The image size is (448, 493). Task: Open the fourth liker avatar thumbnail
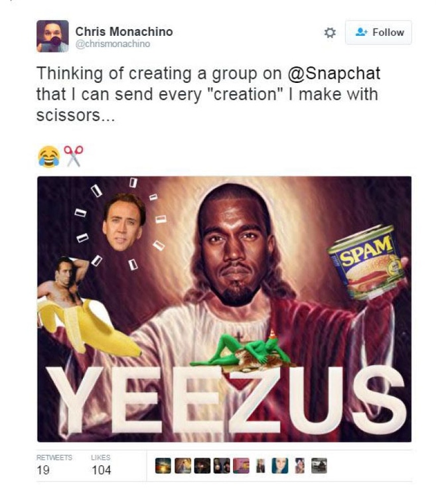[222, 466]
